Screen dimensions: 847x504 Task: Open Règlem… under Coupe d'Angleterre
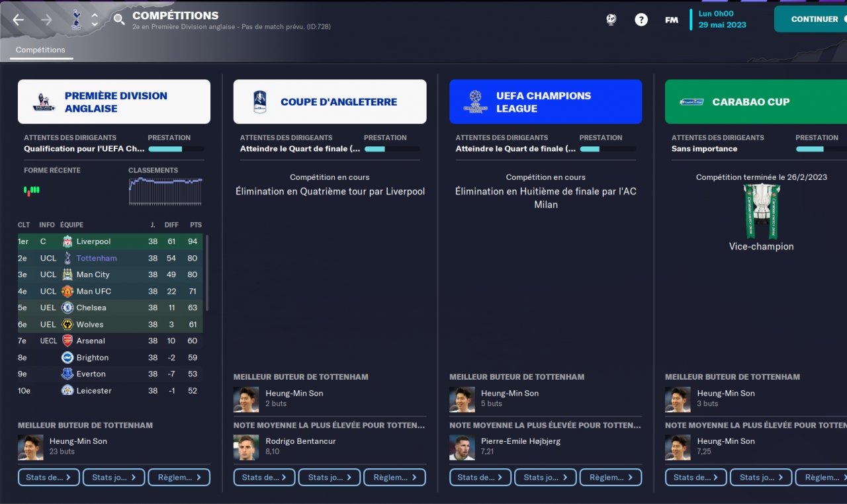pos(395,477)
